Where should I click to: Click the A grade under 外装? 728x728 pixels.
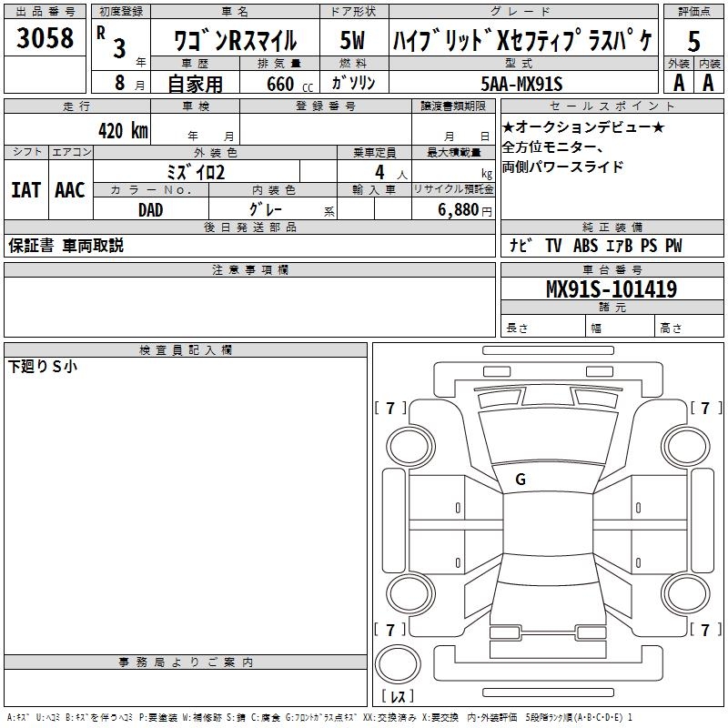[x=679, y=83]
